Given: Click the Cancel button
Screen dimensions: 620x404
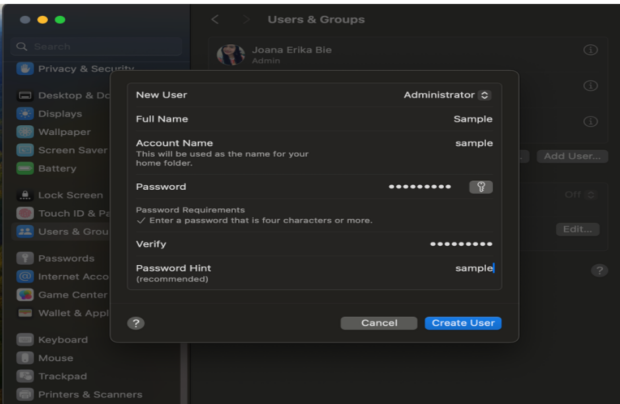Looking at the screenshot, I should point(379,323).
